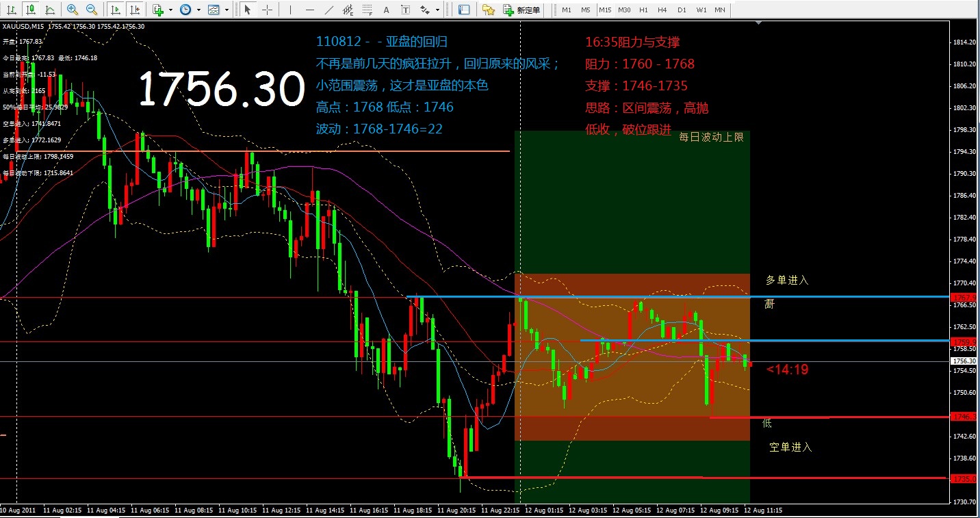Screen dimensions: 980x518
Task: Toggle chart auto scroll
Action: tap(115, 10)
